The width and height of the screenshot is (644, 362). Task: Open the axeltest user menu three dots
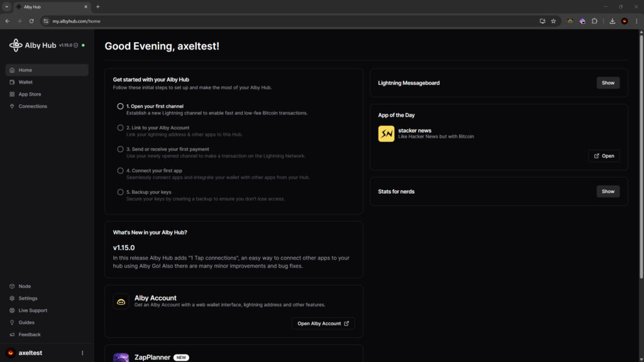point(82,353)
